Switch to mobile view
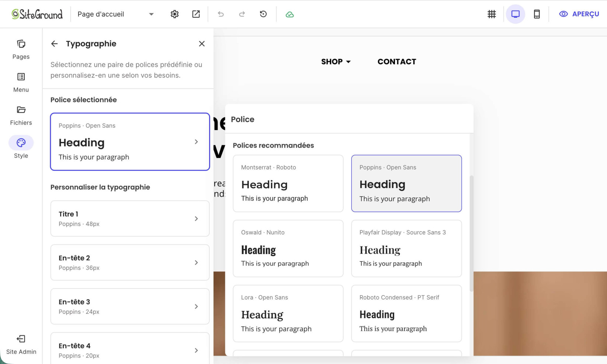 pos(537,14)
